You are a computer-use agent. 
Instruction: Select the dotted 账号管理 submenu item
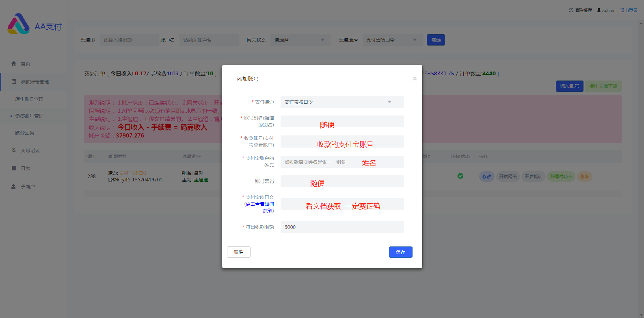pos(29,116)
